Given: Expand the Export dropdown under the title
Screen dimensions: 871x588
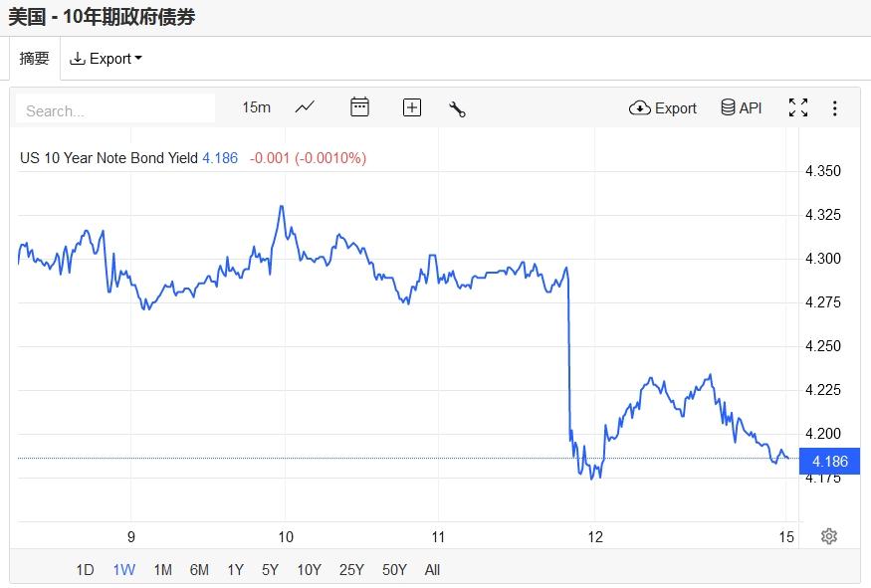Looking at the screenshot, I should 107,59.
